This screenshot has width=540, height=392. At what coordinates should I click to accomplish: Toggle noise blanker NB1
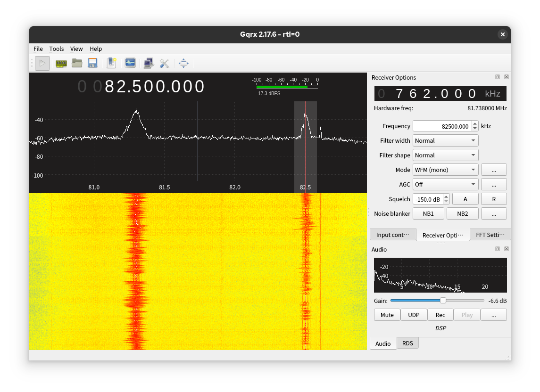coord(428,214)
